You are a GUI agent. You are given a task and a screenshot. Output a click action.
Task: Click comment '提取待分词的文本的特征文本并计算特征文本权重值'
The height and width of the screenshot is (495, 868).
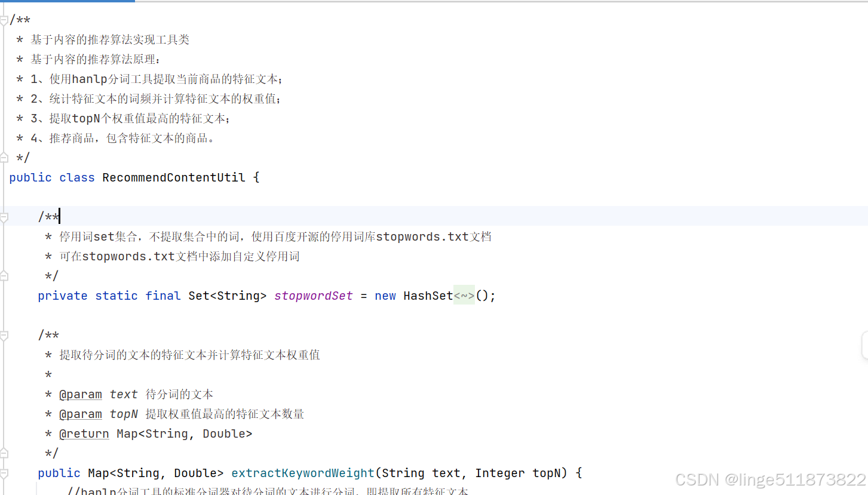(190, 355)
